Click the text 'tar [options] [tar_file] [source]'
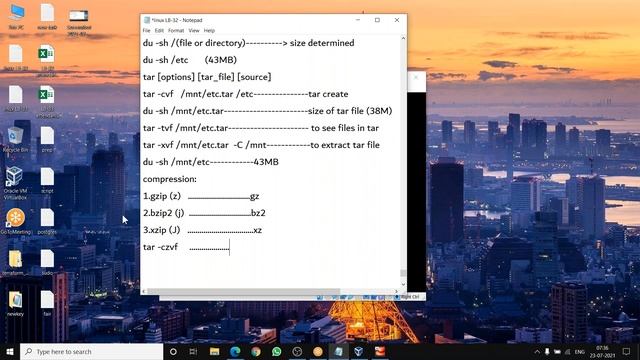The image size is (640, 360). (207, 77)
